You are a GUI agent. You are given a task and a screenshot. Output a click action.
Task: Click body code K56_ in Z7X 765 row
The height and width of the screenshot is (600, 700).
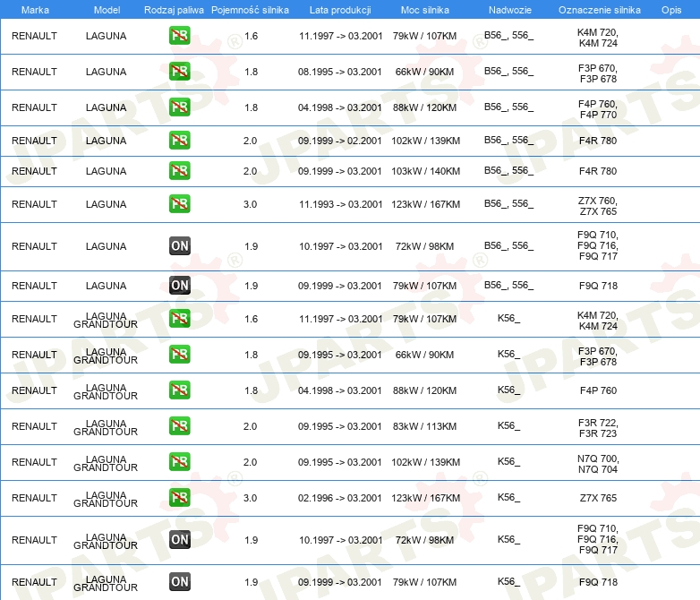[508, 497]
